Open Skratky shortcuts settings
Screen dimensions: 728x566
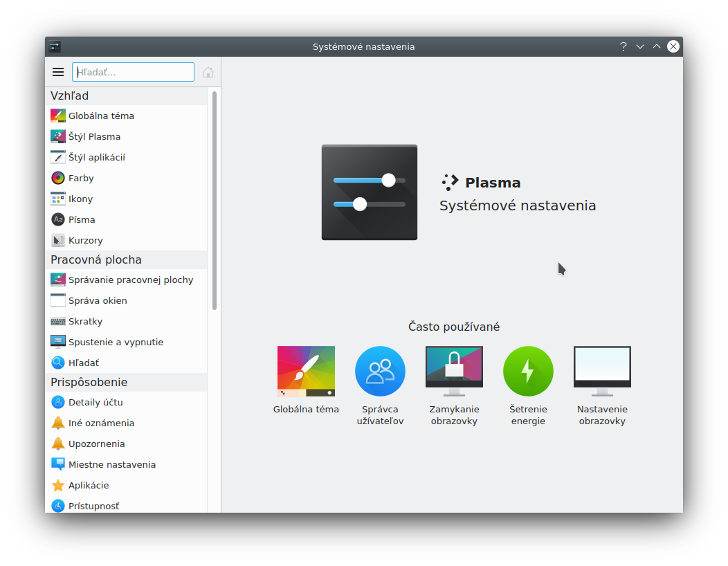[x=126, y=321]
